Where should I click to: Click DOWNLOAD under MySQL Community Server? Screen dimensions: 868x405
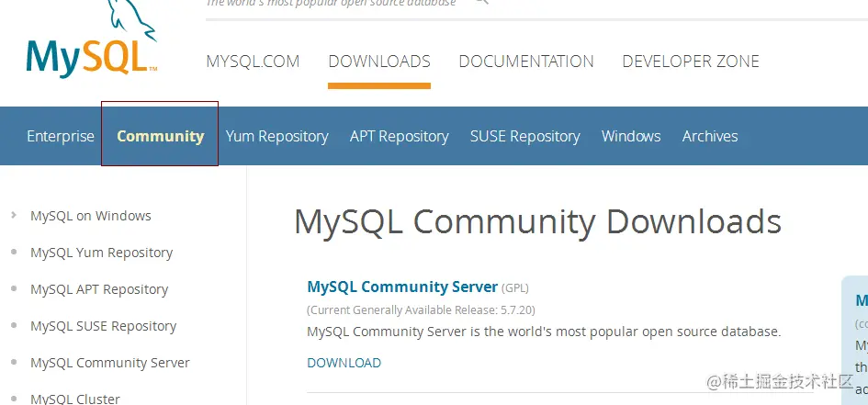point(344,363)
